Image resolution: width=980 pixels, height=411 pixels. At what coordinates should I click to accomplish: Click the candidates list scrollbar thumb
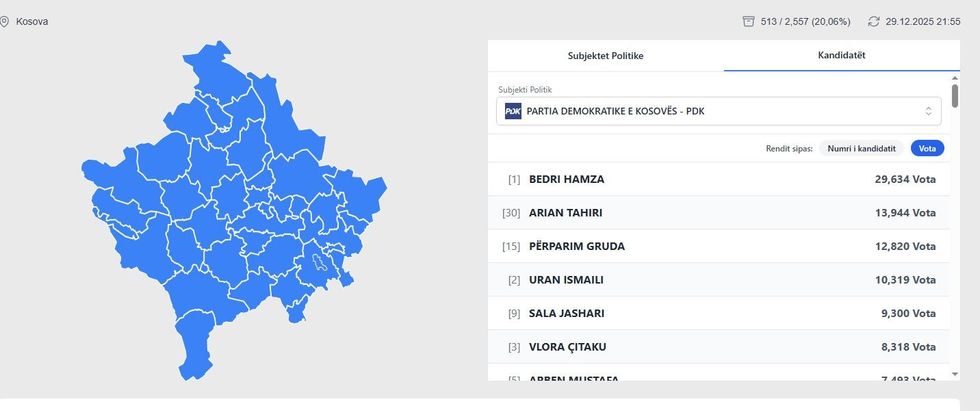point(955,97)
